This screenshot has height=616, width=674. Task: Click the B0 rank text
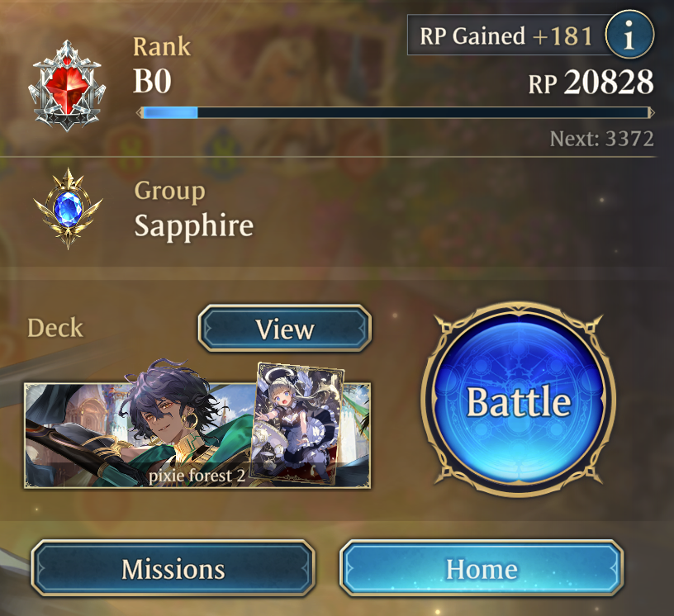pyautogui.click(x=152, y=81)
